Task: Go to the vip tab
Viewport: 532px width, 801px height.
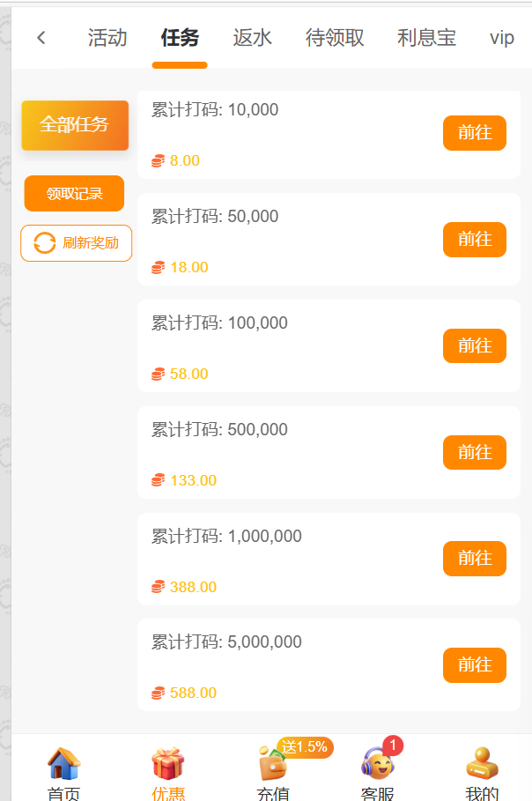Action: click(x=502, y=38)
